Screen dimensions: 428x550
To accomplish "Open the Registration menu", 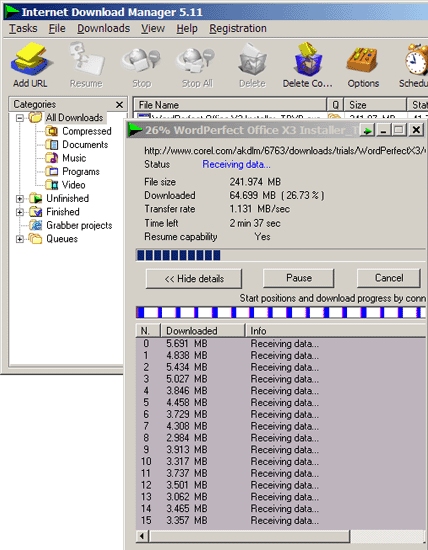I will pyautogui.click(x=238, y=28).
